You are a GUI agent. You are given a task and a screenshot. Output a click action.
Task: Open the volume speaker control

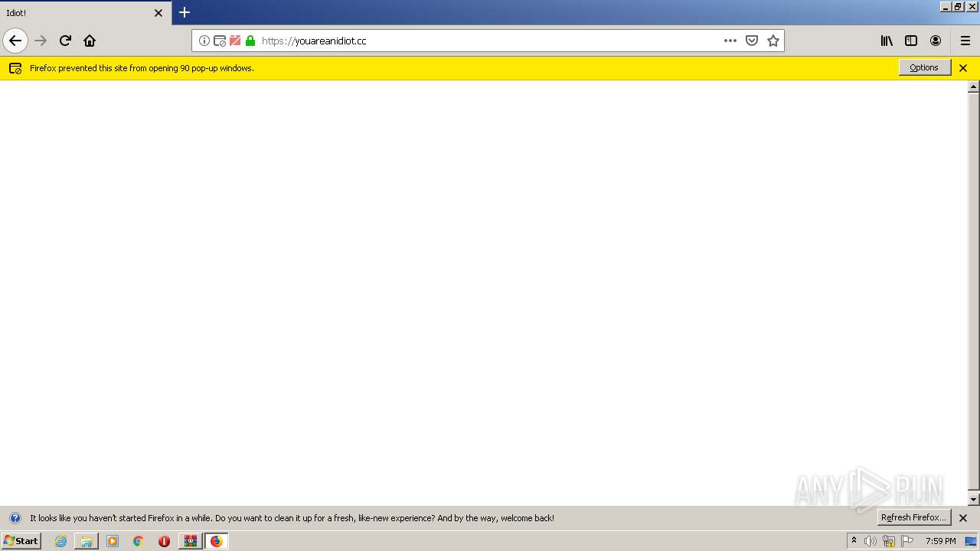pos(871,541)
